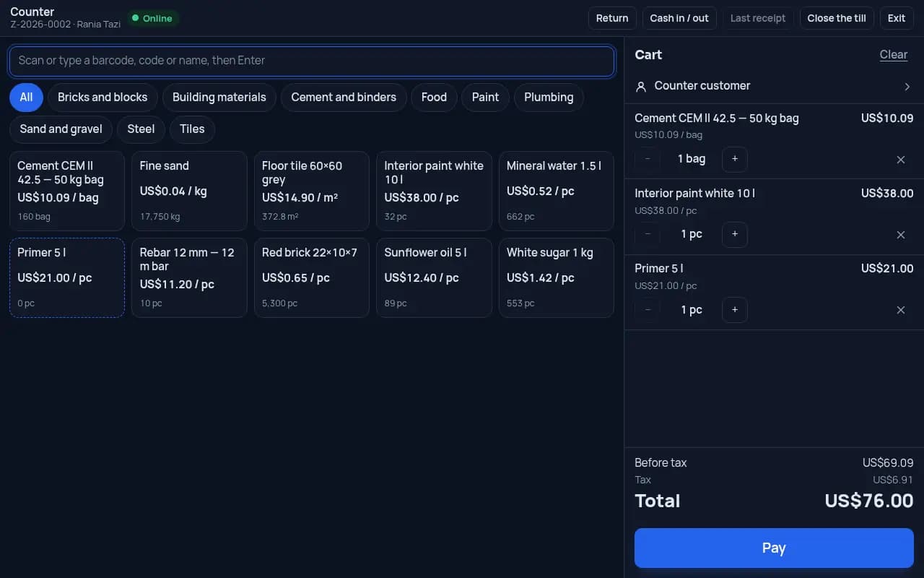Open Counter customer chevron

(907, 87)
